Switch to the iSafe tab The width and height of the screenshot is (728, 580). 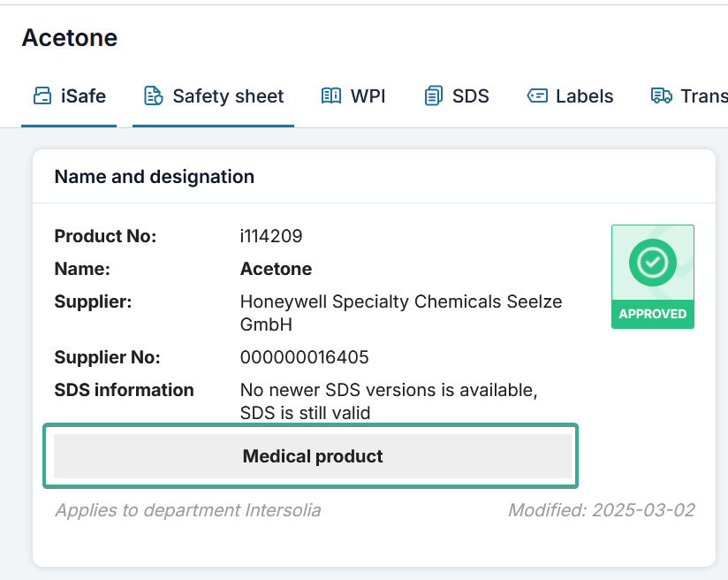(x=83, y=96)
